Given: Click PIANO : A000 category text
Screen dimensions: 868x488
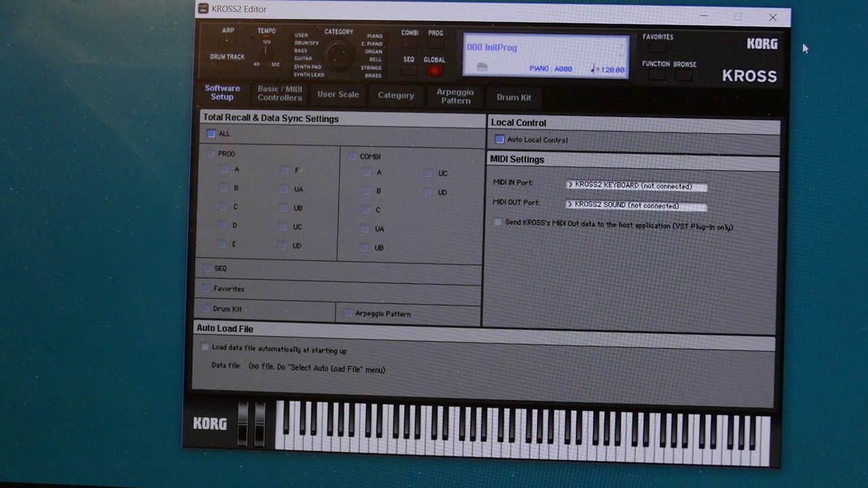Looking at the screenshot, I should pos(551,69).
